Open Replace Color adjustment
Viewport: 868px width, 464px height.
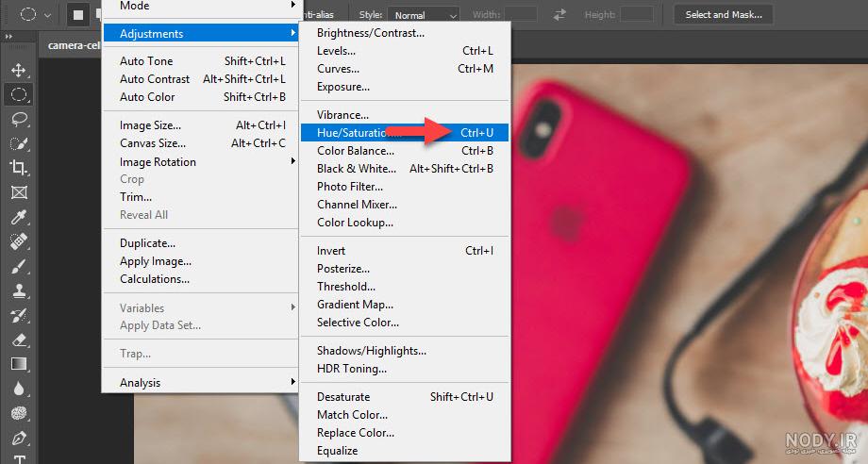pos(405,433)
